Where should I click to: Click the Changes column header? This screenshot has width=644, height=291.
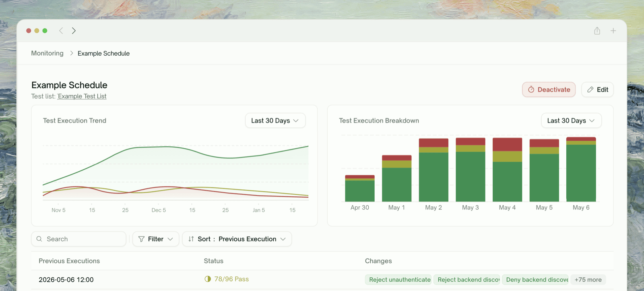click(378, 261)
